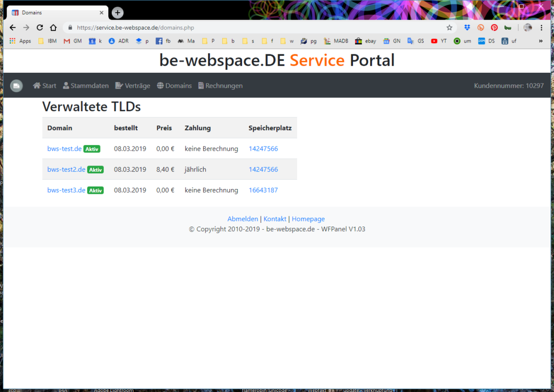Click the Rechnungen invoice icon

pos(201,86)
